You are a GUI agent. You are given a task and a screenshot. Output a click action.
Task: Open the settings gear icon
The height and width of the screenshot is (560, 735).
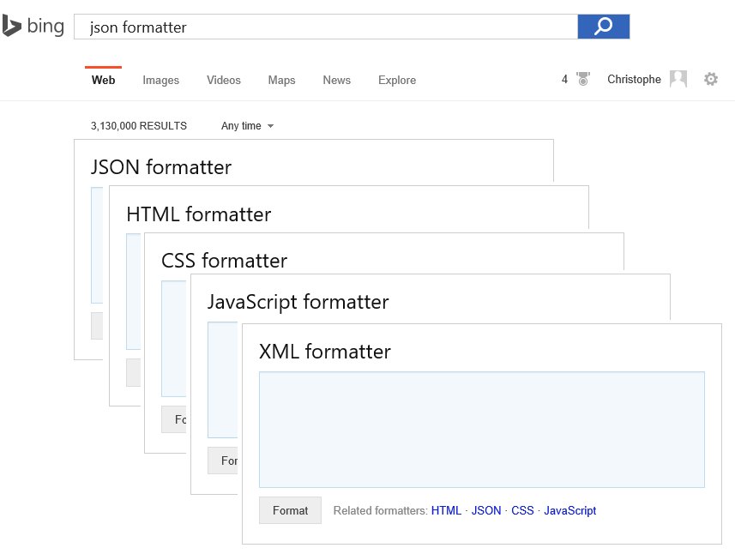pos(711,79)
